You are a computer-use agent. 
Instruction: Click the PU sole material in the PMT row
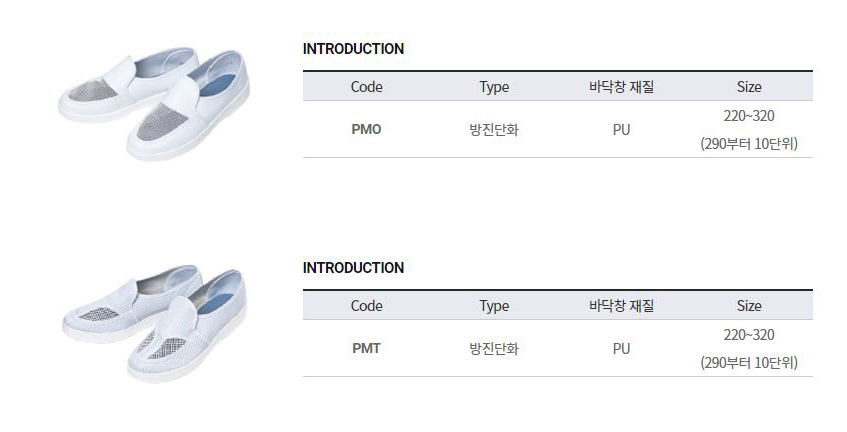pyautogui.click(x=621, y=349)
